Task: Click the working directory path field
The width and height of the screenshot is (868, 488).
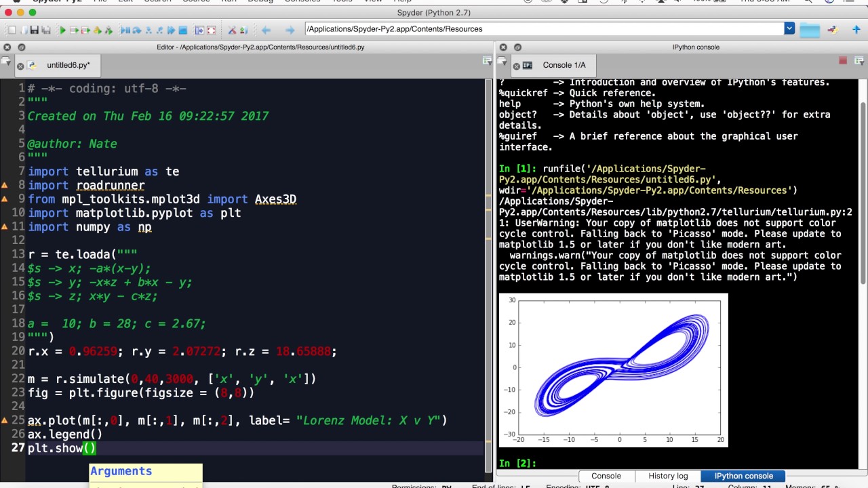Action: (545, 28)
